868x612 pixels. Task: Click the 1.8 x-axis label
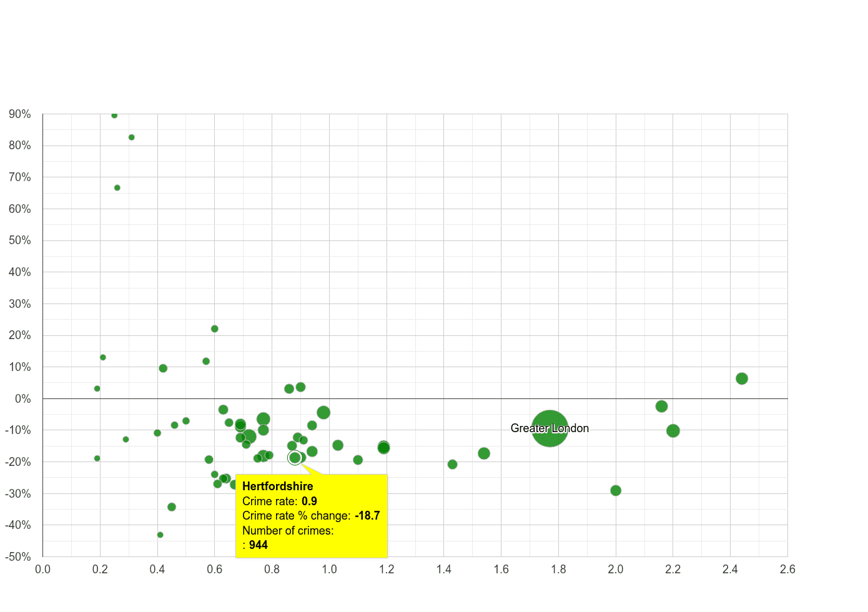point(558,570)
